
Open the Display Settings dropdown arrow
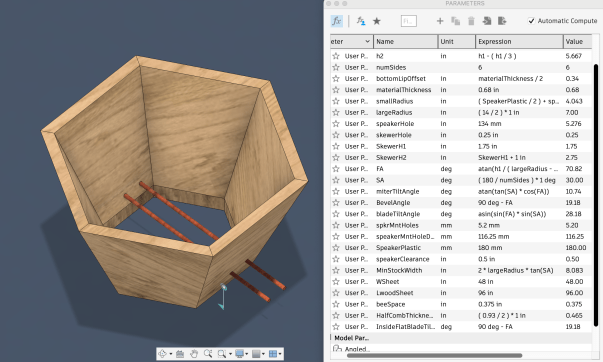[247, 354]
